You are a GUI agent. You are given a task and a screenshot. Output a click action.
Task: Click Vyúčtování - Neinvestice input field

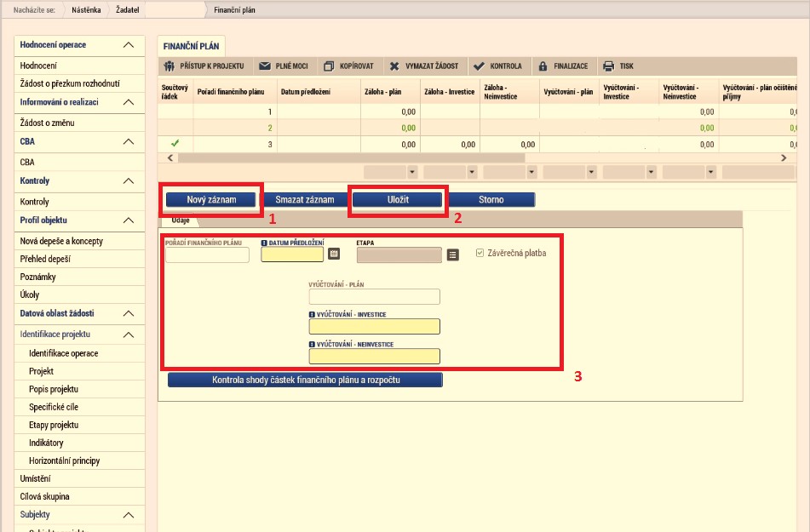click(x=375, y=357)
